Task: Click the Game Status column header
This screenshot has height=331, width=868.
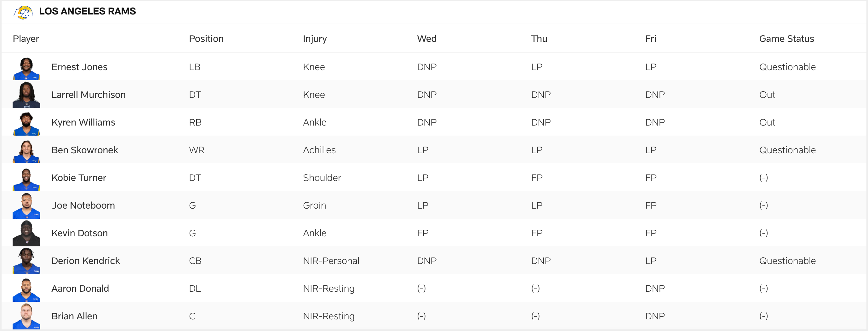Action: pyautogui.click(x=786, y=39)
